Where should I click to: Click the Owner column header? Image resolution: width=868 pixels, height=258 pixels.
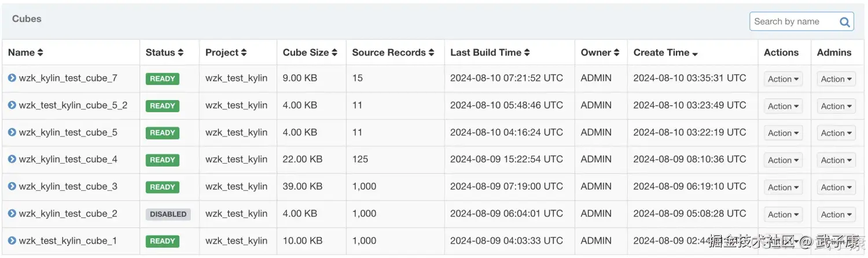click(596, 53)
